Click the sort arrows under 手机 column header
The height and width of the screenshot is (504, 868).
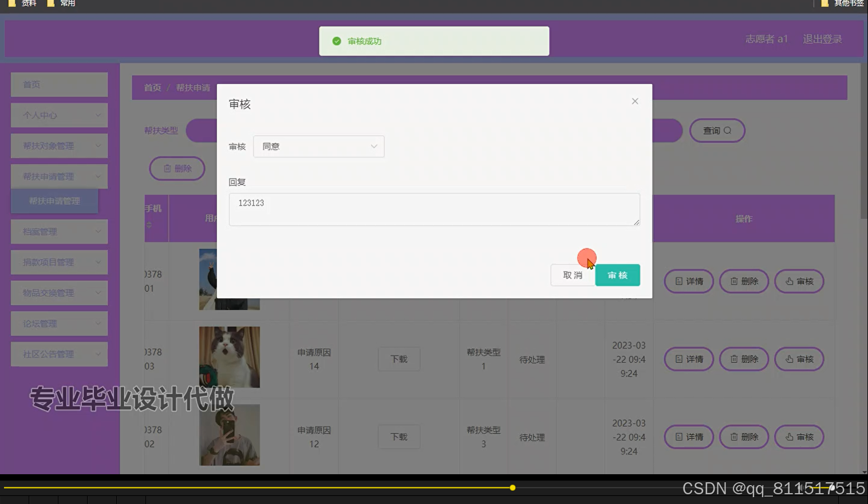[x=149, y=225]
